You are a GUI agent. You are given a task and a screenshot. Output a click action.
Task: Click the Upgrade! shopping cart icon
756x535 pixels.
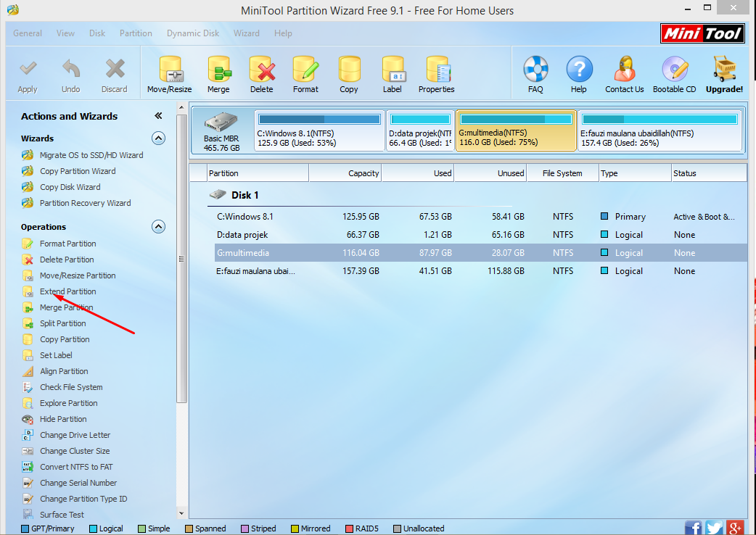[724, 69]
